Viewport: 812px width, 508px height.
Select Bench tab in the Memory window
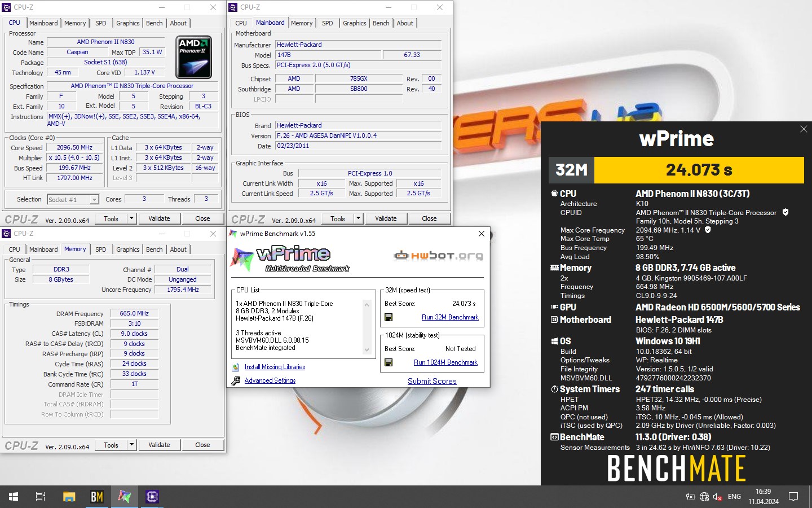[154, 249]
